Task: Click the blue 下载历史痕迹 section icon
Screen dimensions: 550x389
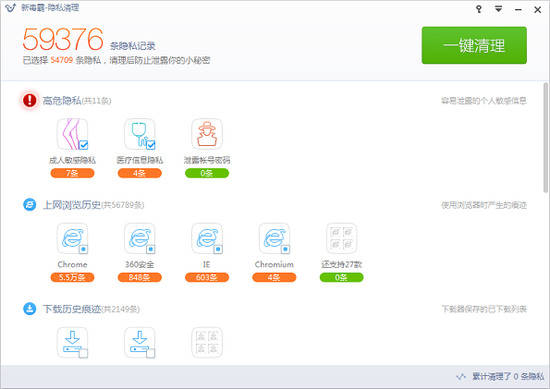Action: [x=29, y=309]
